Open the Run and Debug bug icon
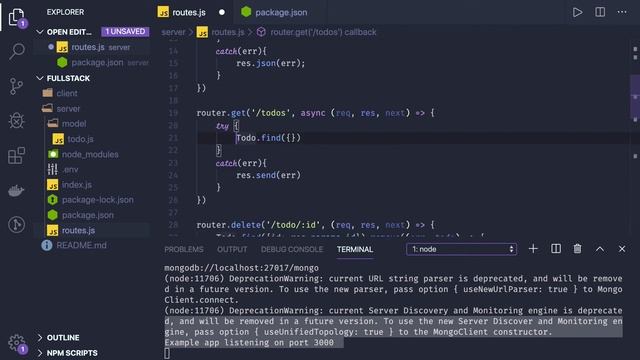Screen dimensions: 640x360 click(x=16, y=121)
